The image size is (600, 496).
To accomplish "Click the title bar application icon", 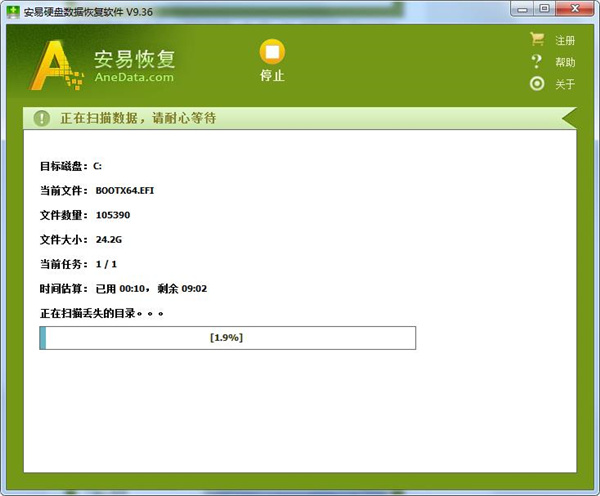I will pyautogui.click(x=13, y=12).
